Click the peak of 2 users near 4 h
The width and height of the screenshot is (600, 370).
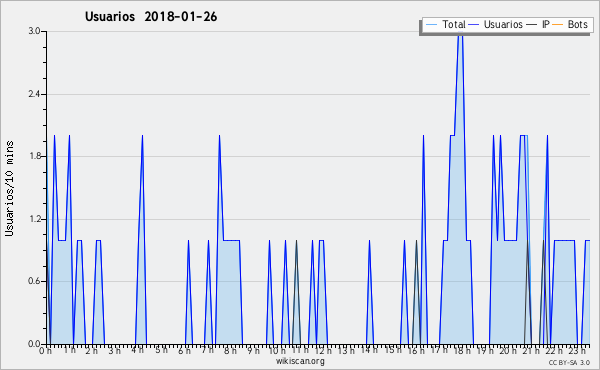tap(142, 136)
